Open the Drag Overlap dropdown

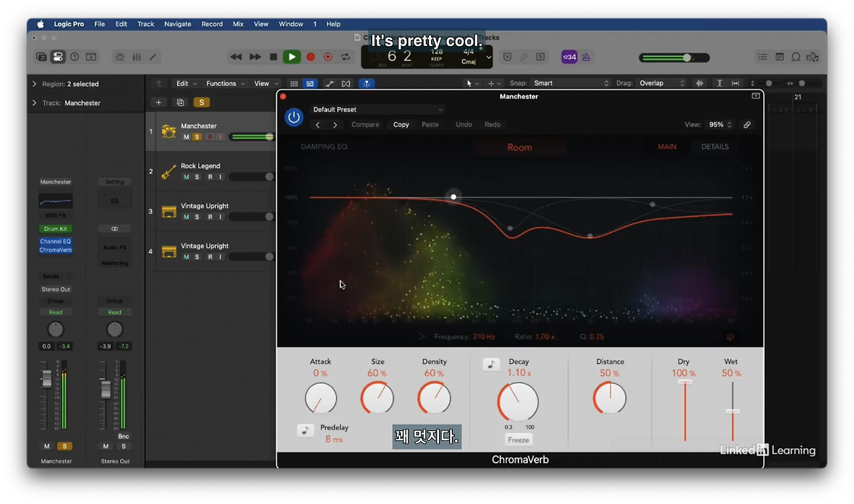pos(661,83)
